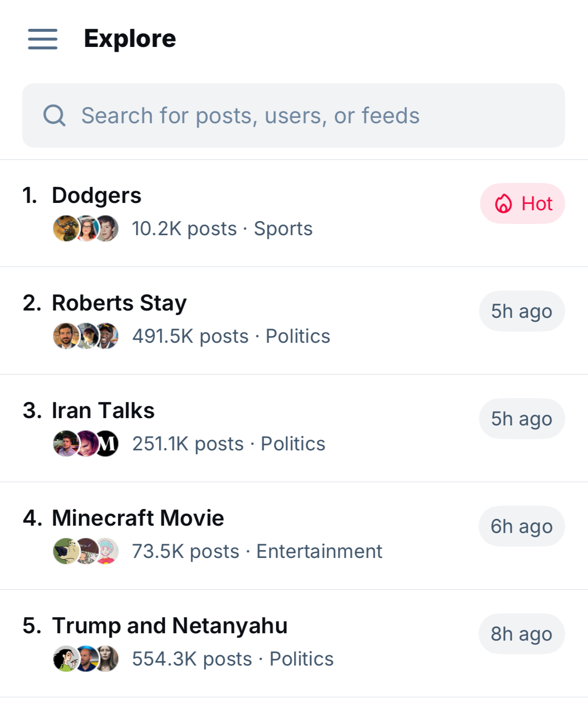Screen dimensions: 588x712
Task: Open the Roberts Stay trending topic
Action: (119, 303)
